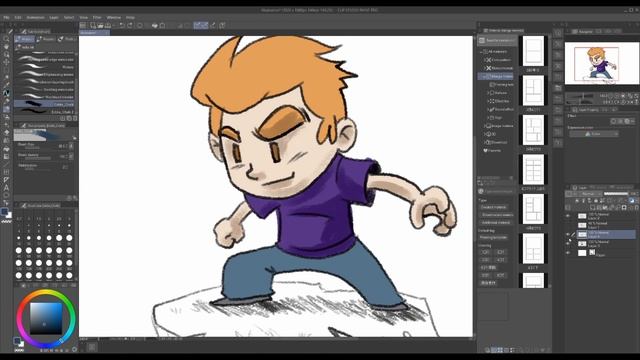Open the Filter menu
This screenshot has width=640, height=360.
(97, 18)
